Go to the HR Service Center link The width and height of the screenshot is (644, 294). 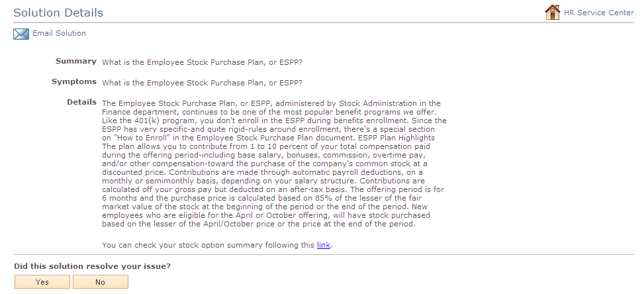pyautogui.click(x=598, y=13)
